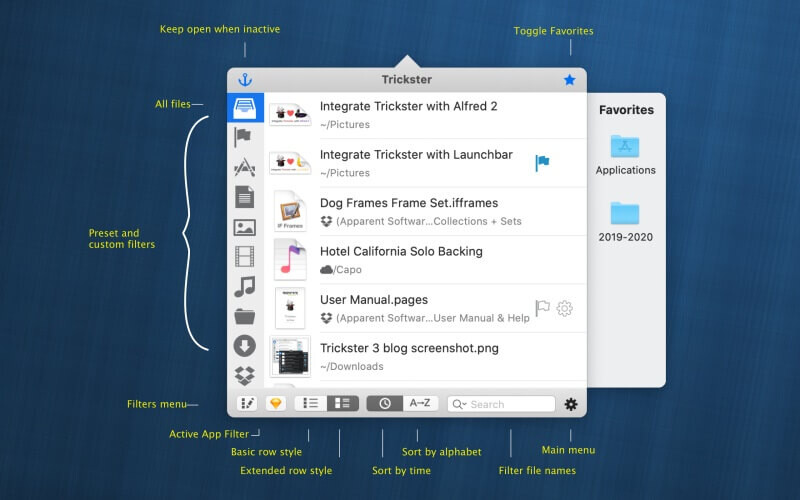Screen dimensions: 800x500
Task: Sort files by time
Action: (x=385, y=404)
